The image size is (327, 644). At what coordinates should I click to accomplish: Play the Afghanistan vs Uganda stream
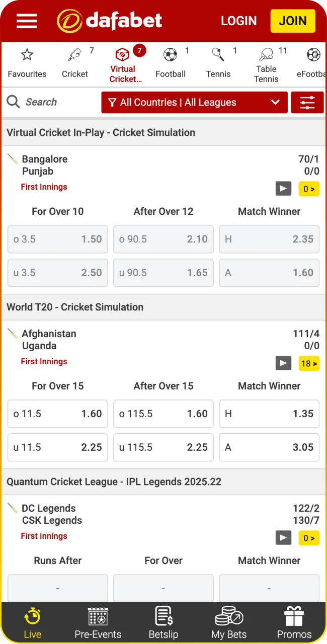(x=283, y=363)
